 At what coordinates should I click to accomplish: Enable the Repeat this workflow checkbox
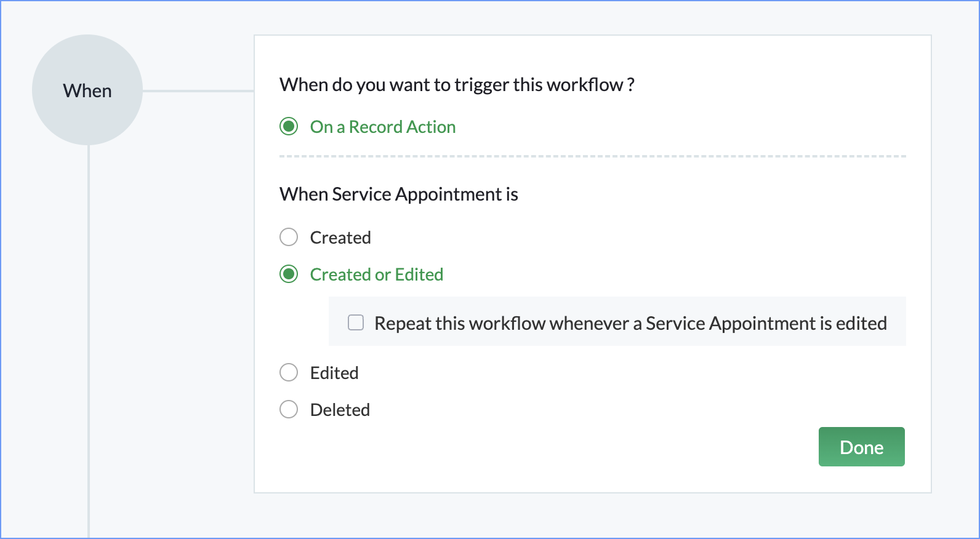356,322
